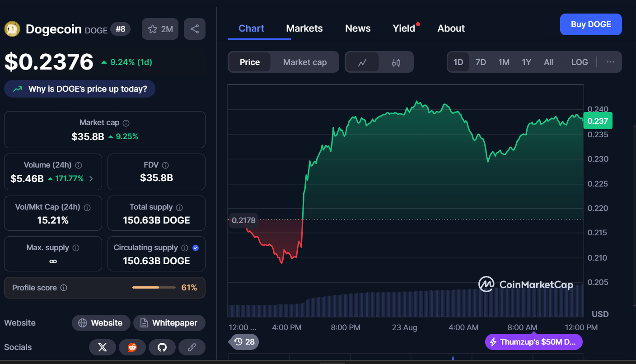This screenshot has height=364, width=636.
Task: Click the 0.2178 opening price label
Action: point(243,220)
